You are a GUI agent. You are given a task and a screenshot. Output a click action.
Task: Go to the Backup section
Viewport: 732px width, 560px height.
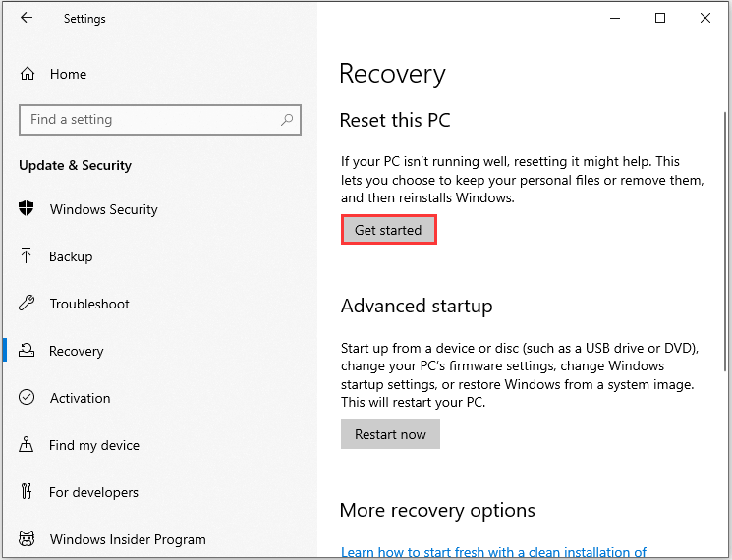point(71,256)
